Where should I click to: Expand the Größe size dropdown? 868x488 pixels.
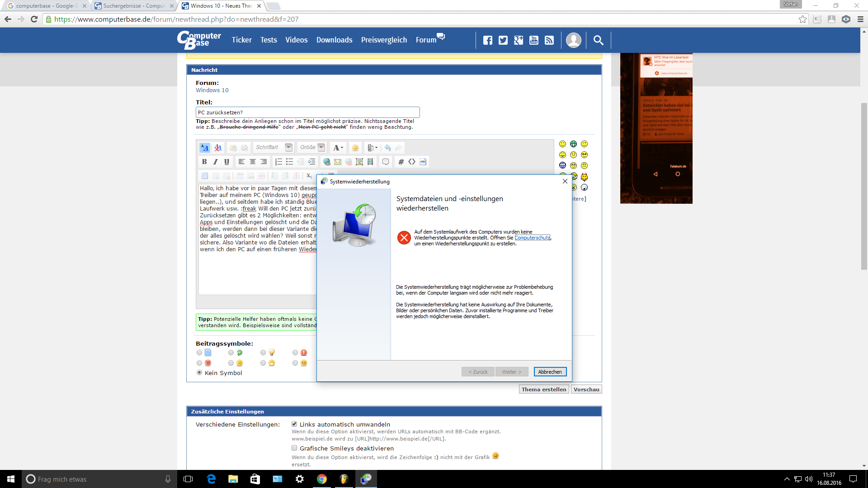[321, 147]
